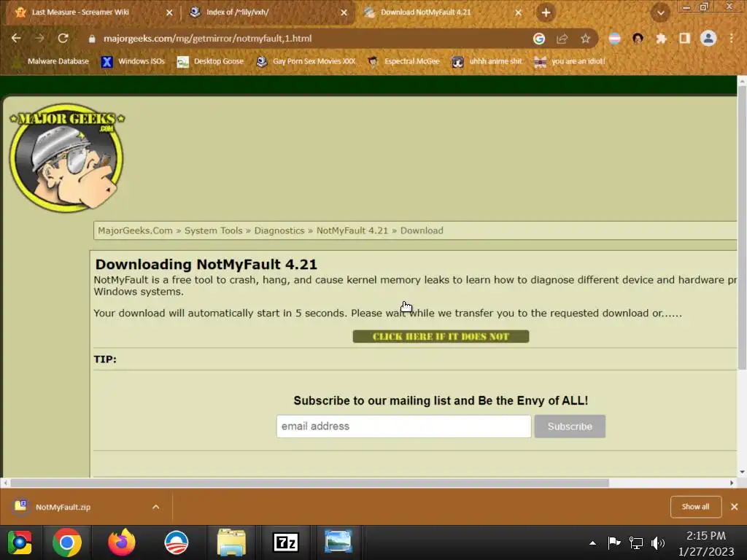Open the Chrome three-dot menu
747x560 pixels.
(732, 39)
